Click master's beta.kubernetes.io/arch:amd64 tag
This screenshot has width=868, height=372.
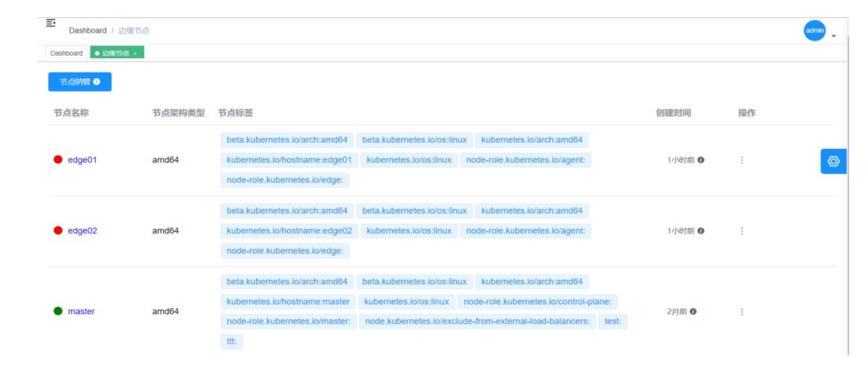(287, 281)
